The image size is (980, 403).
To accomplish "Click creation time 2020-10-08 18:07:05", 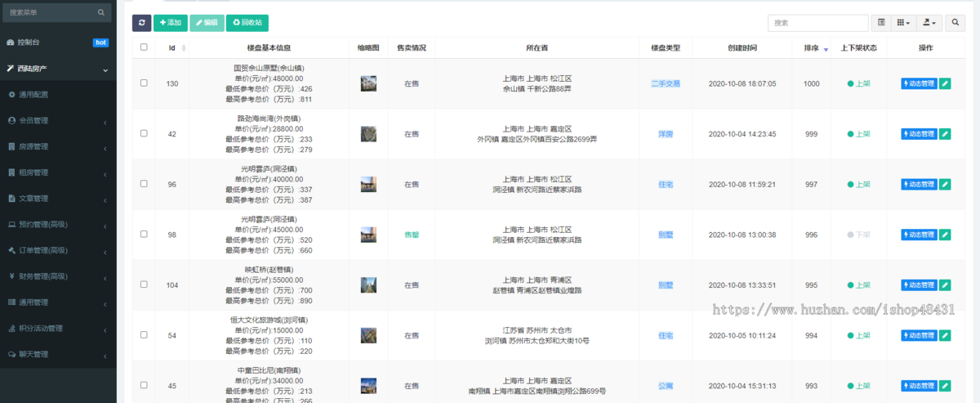I will coord(742,83).
